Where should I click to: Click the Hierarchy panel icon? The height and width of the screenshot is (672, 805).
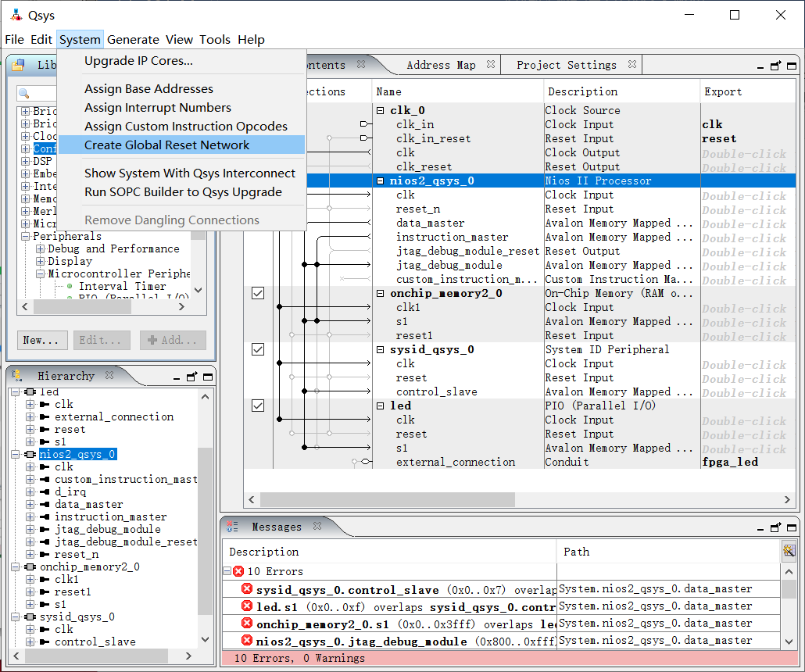[17, 376]
